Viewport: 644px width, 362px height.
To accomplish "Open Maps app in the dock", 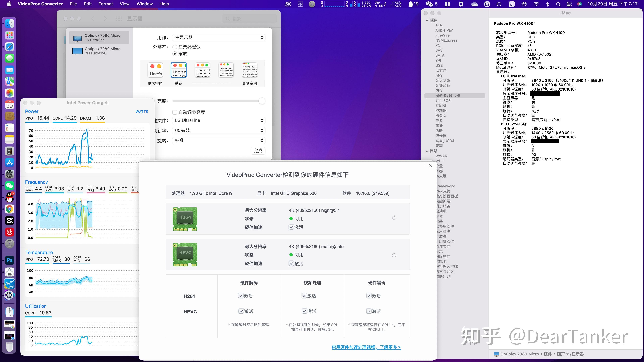I will tap(10, 81).
